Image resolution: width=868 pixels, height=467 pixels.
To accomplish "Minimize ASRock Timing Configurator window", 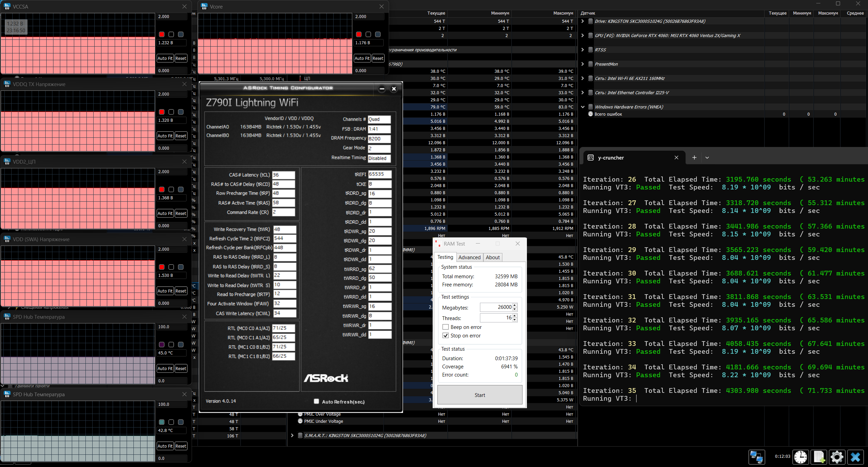I will (382, 89).
